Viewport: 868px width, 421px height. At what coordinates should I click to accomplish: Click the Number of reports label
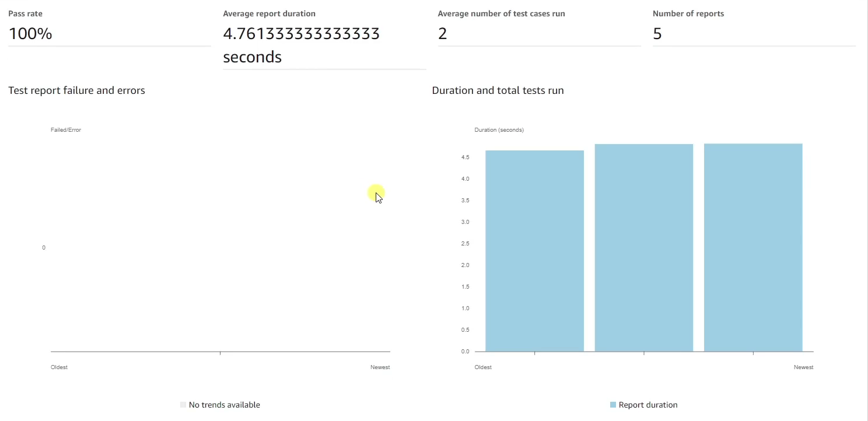(x=688, y=13)
